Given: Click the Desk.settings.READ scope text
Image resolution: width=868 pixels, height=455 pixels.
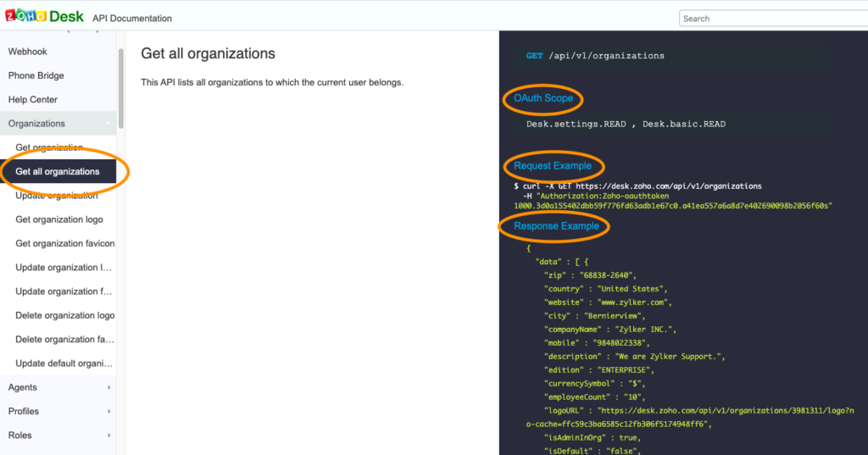Looking at the screenshot, I should click(x=576, y=124).
